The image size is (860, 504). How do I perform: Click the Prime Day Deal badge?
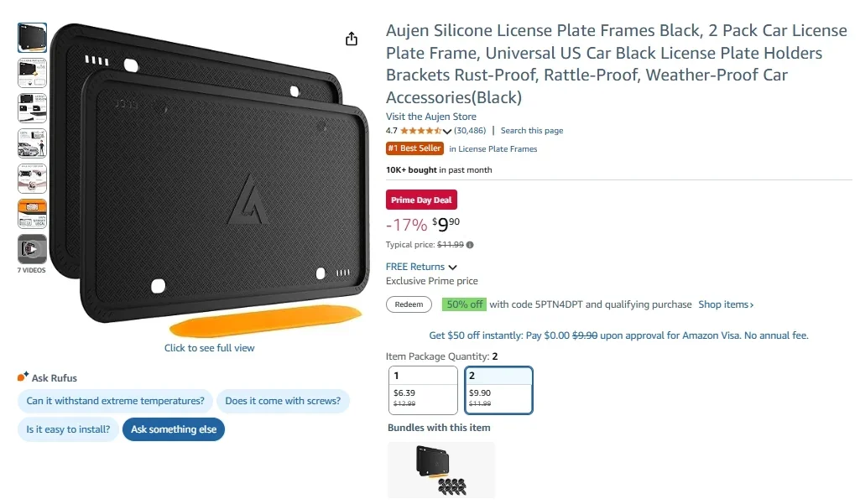[421, 200]
